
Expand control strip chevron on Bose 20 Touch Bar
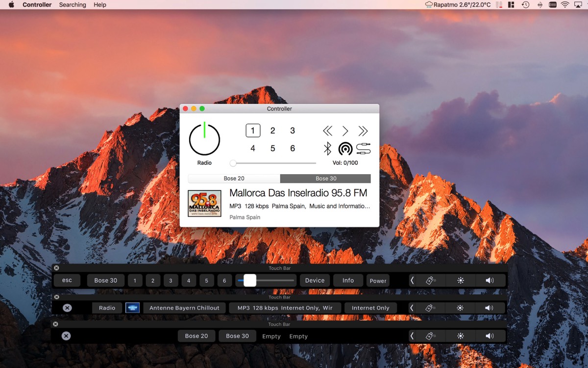tap(413, 336)
